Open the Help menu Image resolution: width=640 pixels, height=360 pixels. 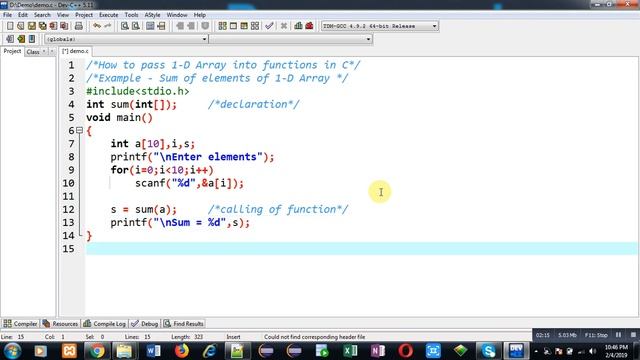(x=200, y=15)
